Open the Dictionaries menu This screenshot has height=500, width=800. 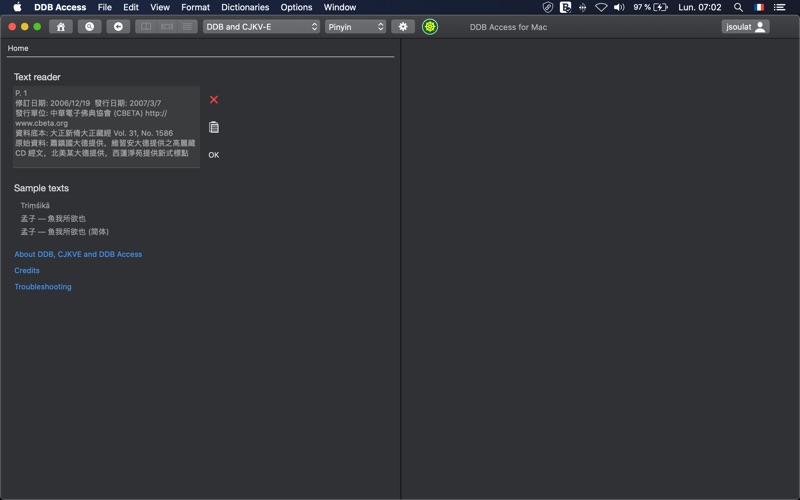point(245,7)
